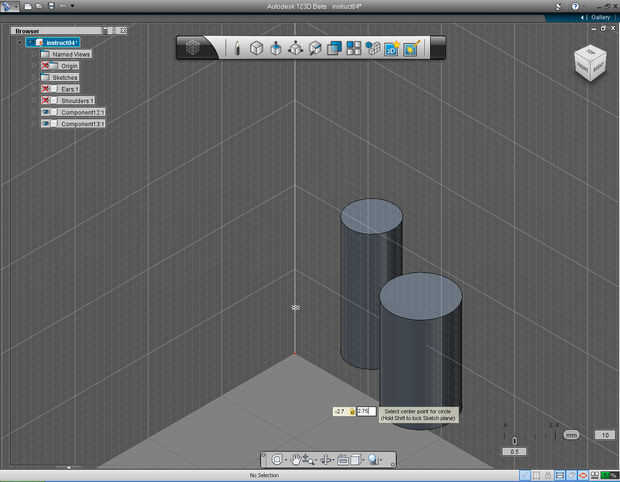Close the Browser panel

tap(123, 30)
